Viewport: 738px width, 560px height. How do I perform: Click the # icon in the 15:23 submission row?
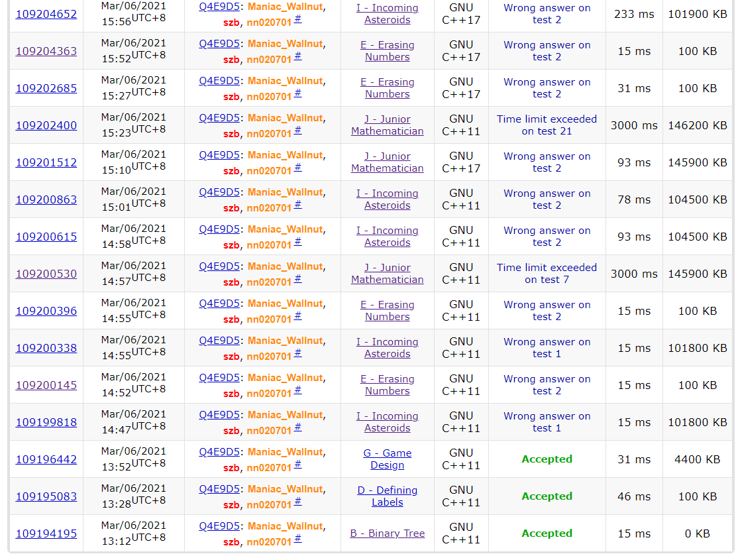click(298, 131)
